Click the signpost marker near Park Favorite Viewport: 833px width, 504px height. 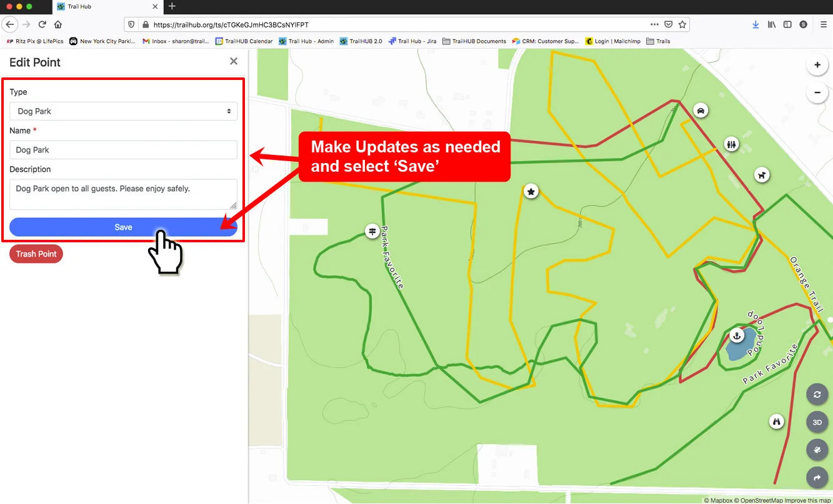tap(372, 232)
